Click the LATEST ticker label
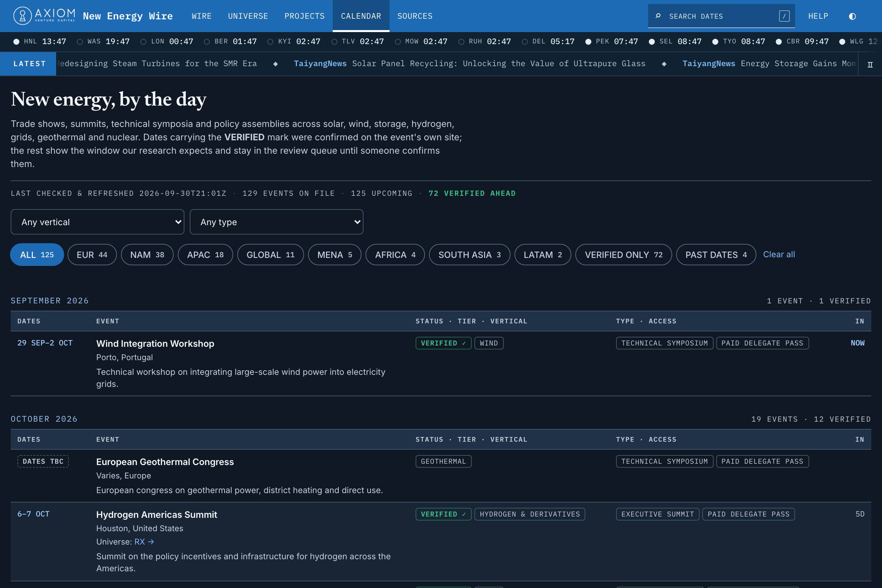Screen dimensions: 882x588 28,64
